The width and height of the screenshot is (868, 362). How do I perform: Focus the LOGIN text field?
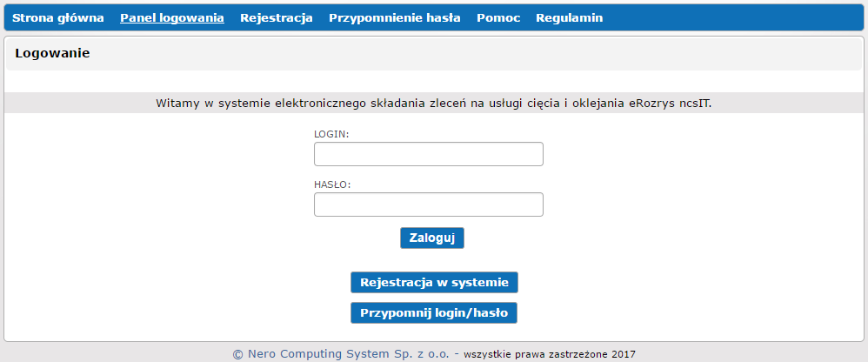coord(428,154)
